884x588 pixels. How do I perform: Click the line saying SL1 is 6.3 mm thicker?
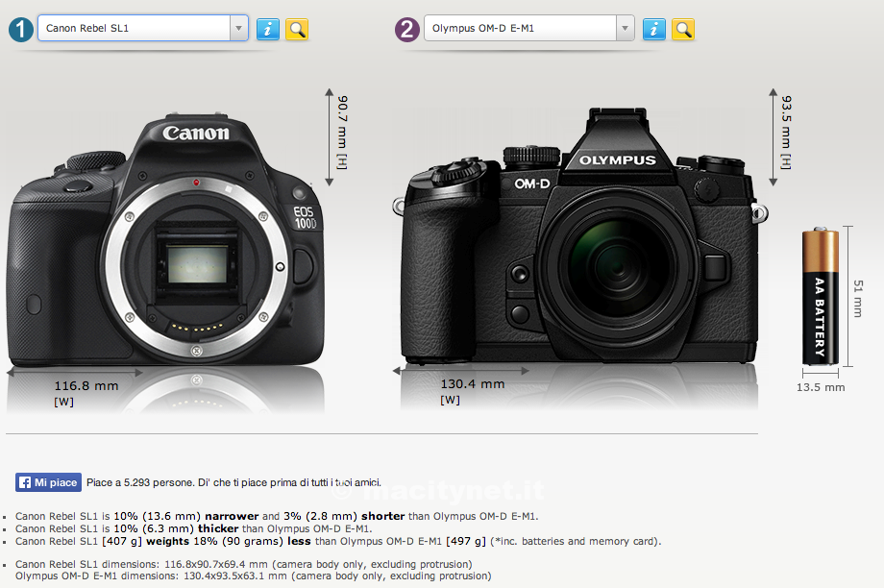tap(194, 528)
